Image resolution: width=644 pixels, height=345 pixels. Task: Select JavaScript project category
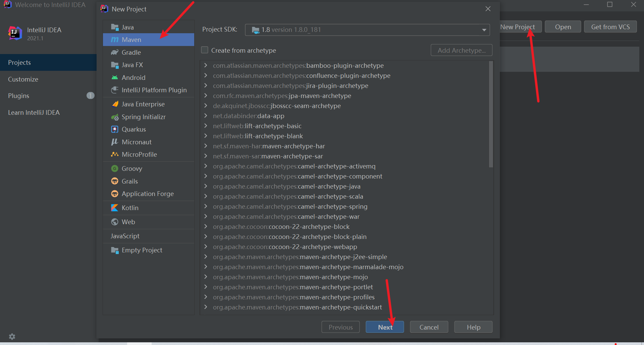point(149,236)
